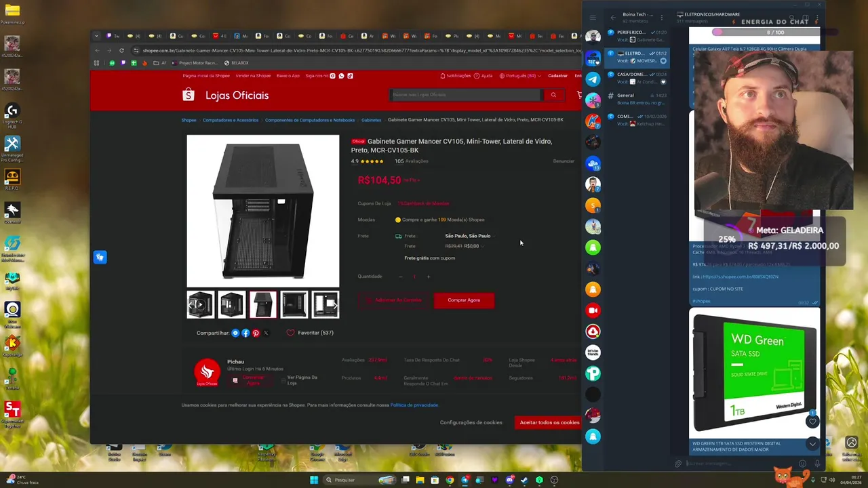Open Logitech G HUB desktop shortcut

click(12, 115)
